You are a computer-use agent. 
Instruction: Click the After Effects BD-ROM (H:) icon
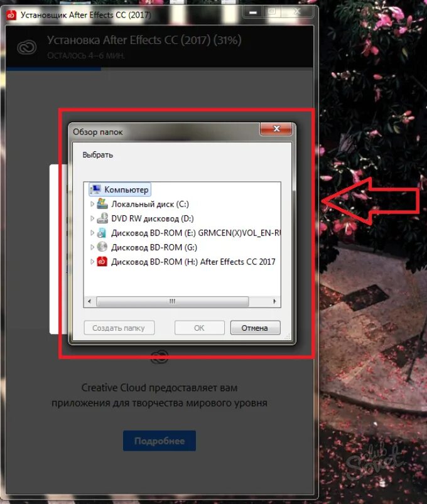(102, 262)
